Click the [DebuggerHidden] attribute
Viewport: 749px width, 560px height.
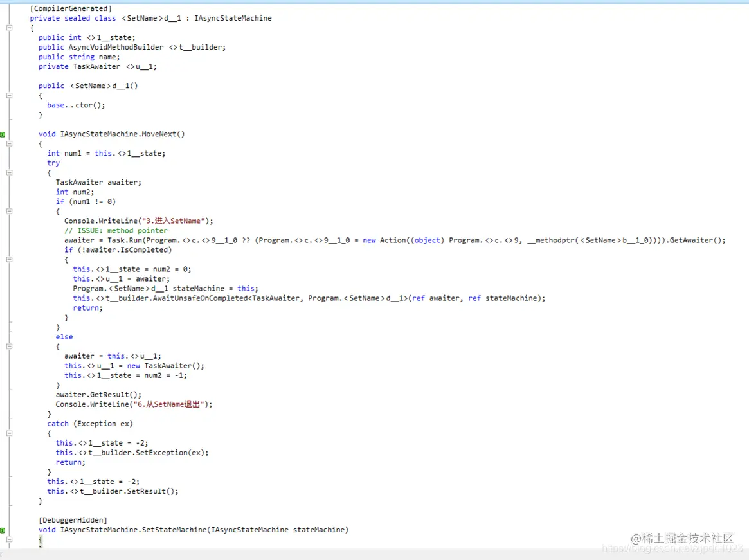[x=73, y=520]
